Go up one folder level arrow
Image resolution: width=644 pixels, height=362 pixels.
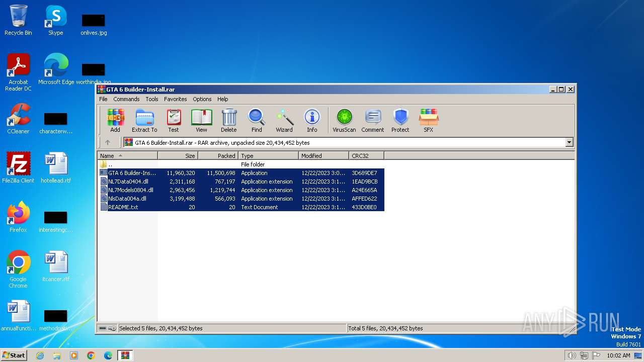click(108, 143)
